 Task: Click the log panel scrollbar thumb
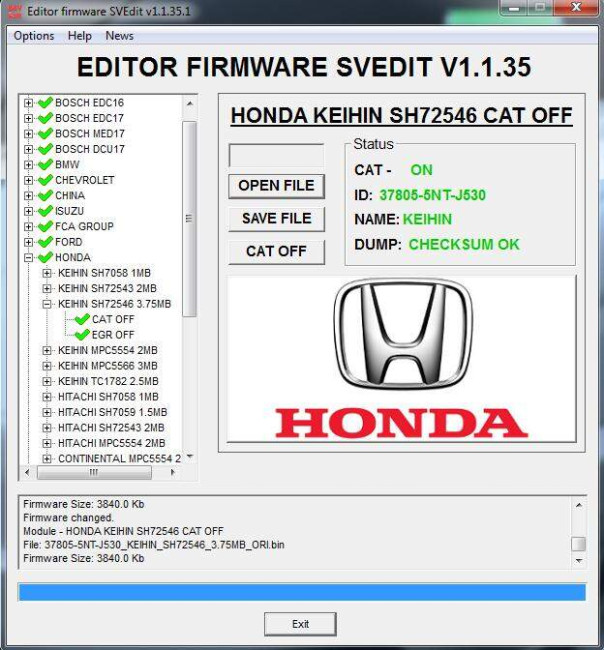(x=579, y=544)
